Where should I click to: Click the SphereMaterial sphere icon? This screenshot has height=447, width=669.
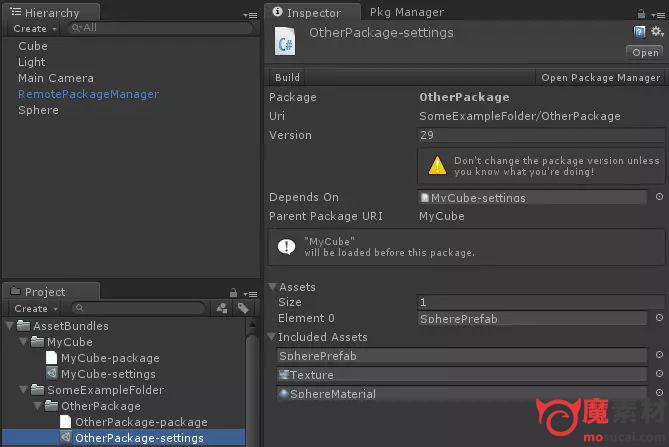(283, 394)
